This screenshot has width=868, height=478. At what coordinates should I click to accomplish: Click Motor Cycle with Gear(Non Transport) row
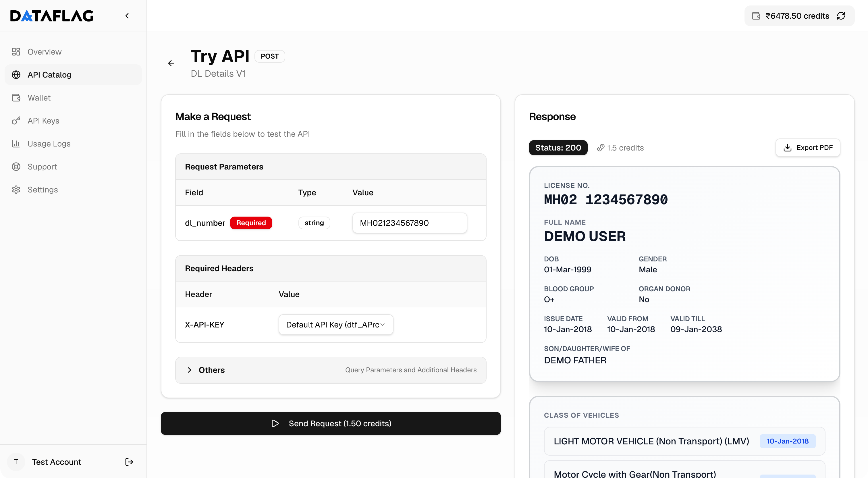[684, 470]
